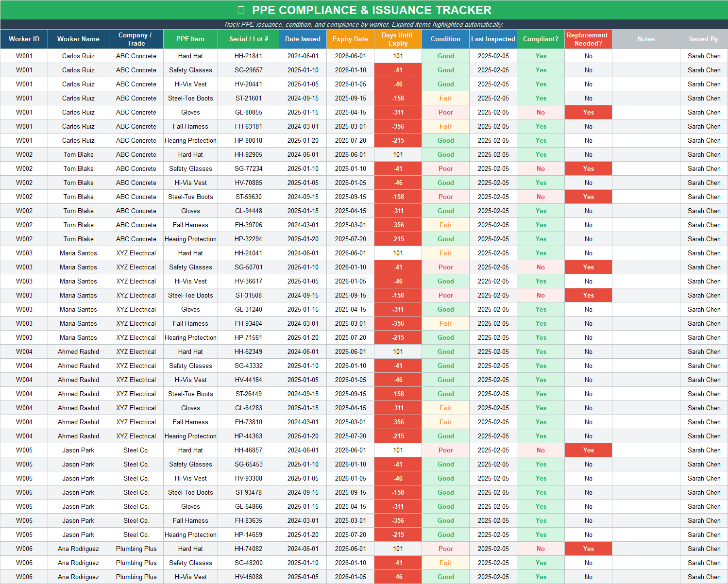Open the Fair condition cell for Ahmed Rashid's Gloves
Viewport: 728px width, 584px height.
(x=445, y=408)
